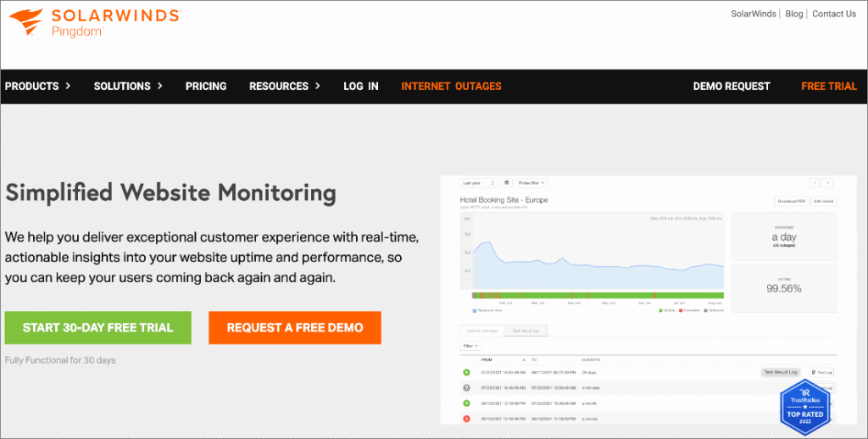Switch to the Test result log tab
The width and height of the screenshot is (868, 439).
click(x=526, y=331)
